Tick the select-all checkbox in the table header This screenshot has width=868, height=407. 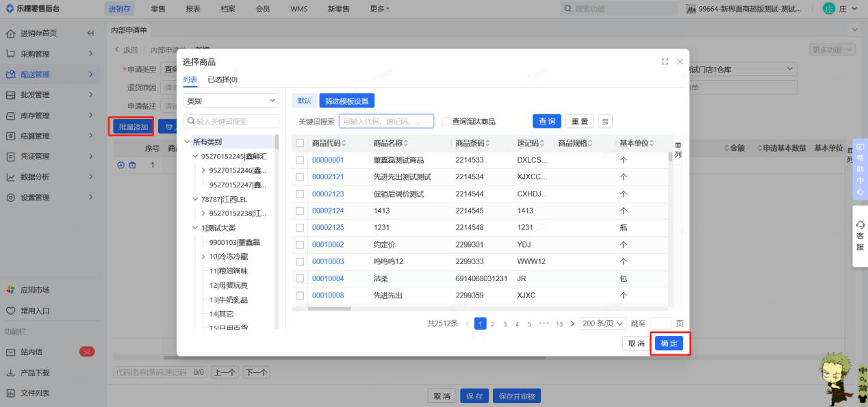(x=300, y=143)
